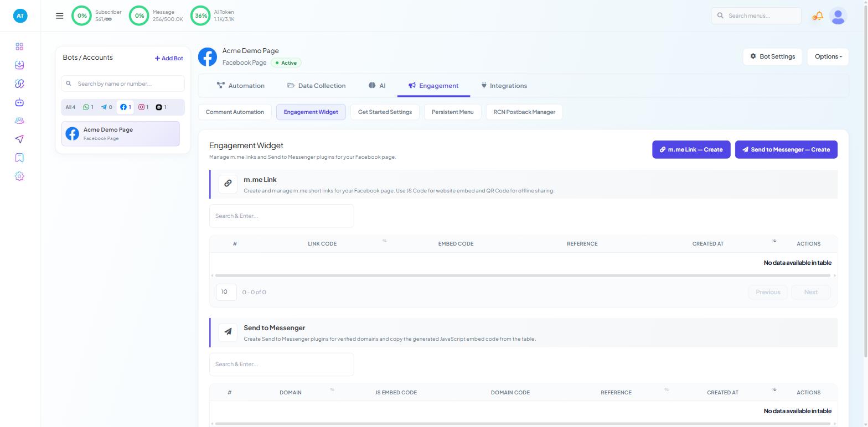Focus the Search menus field
The image size is (868, 427).
756,15
